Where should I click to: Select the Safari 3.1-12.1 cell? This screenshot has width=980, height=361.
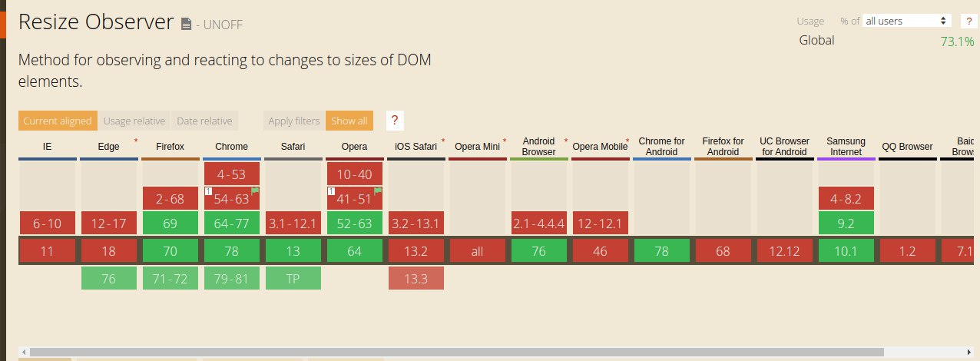pos(293,224)
